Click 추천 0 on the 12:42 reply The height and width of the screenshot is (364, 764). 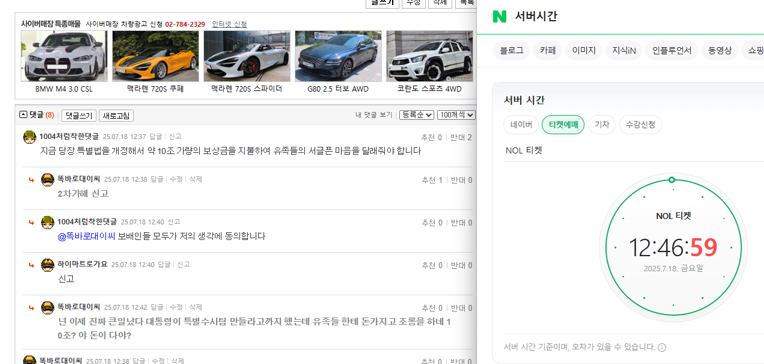click(x=432, y=308)
